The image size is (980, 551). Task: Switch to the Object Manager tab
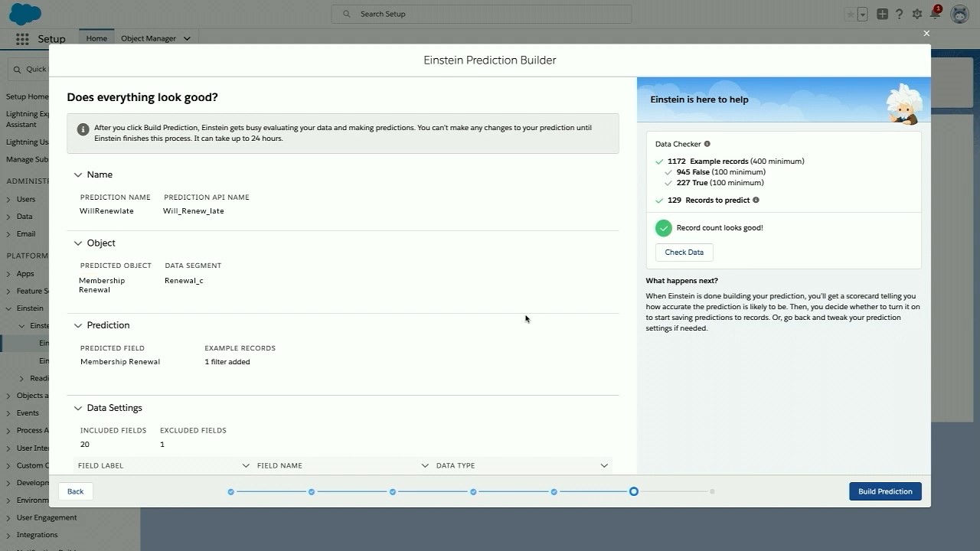149,38
